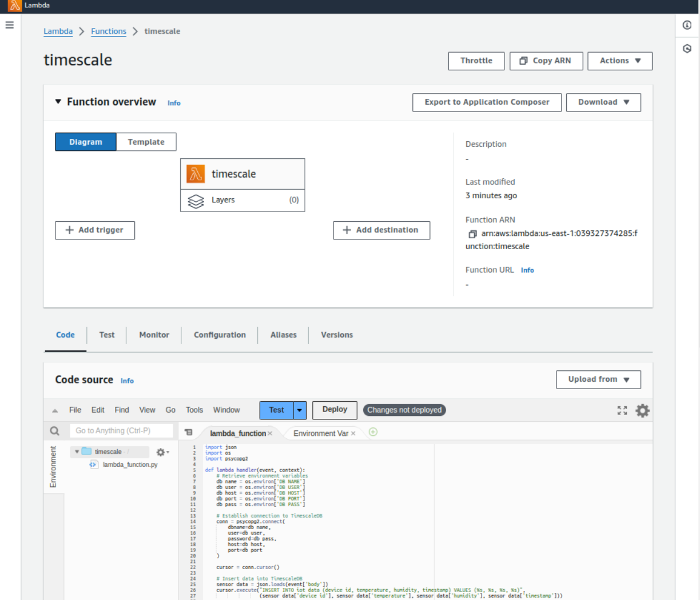
Task: Click the Go to Anything search field
Action: (x=122, y=431)
